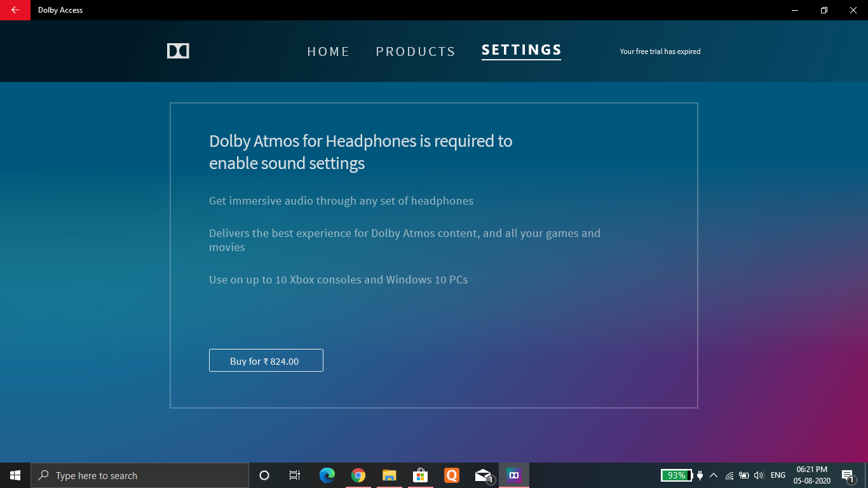Open Task View on taskbar
This screenshot has height=488, width=868.
(295, 475)
